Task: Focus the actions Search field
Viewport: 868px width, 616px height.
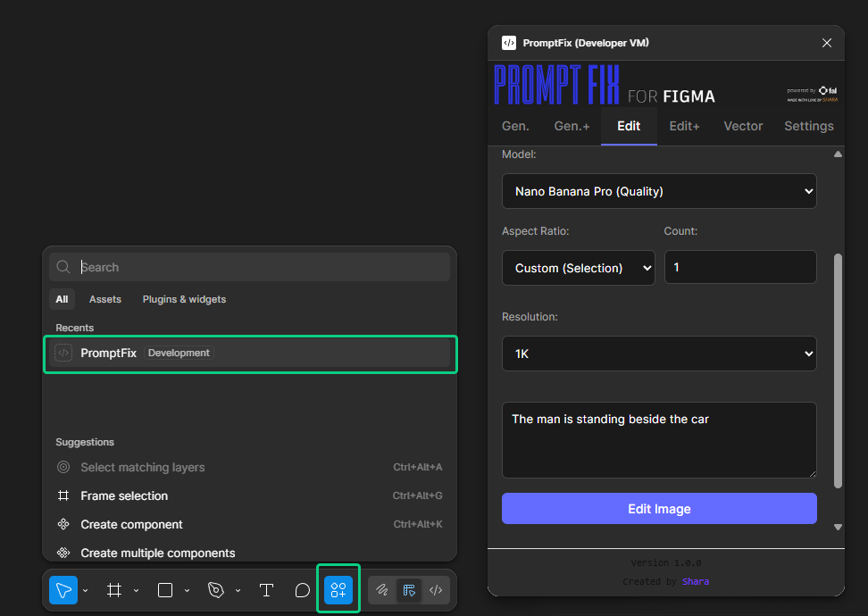Action: coord(250,267)
